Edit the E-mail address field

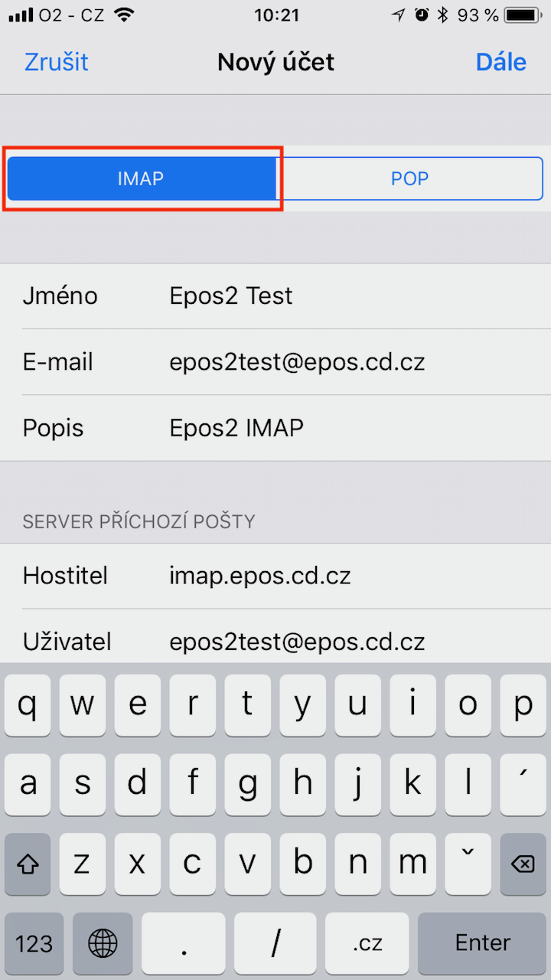(275, 362)
